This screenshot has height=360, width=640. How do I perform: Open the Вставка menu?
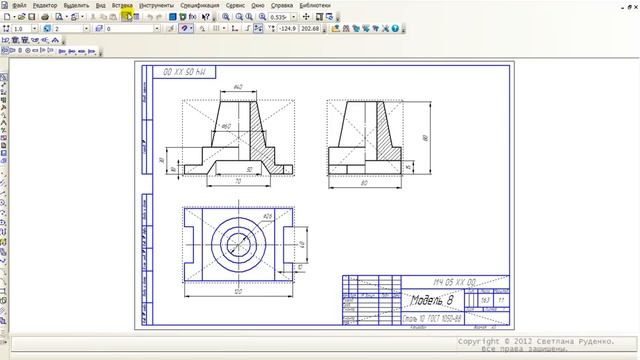coord(122,6)
